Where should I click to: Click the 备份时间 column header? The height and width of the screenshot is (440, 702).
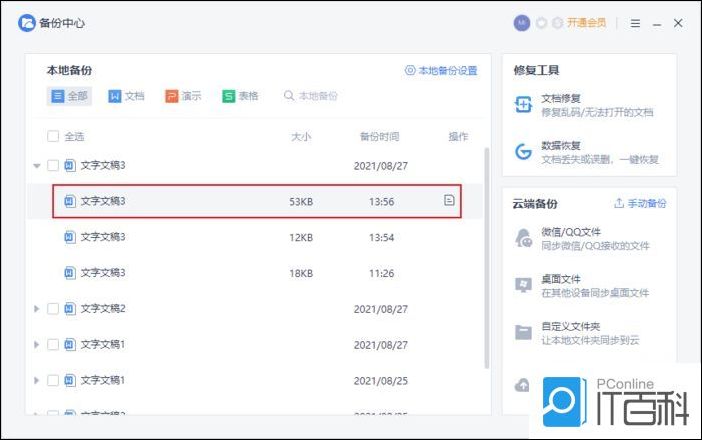pos(380,137)
